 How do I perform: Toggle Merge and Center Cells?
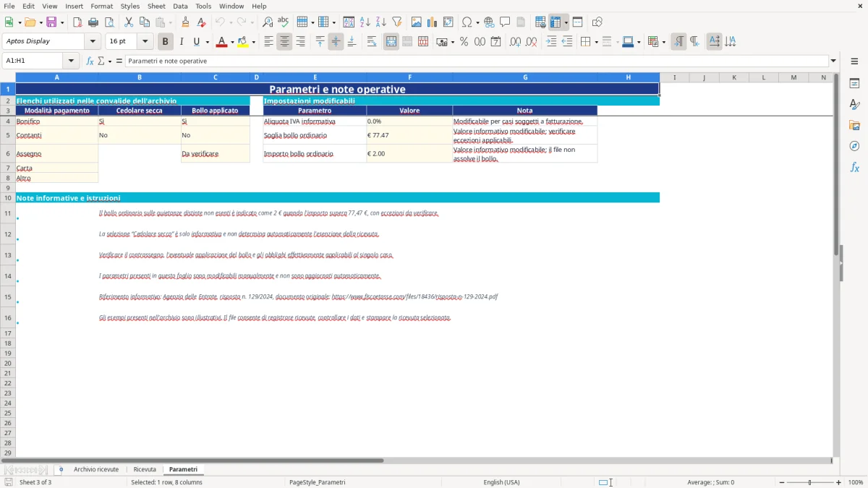click(x=391, y=42)
